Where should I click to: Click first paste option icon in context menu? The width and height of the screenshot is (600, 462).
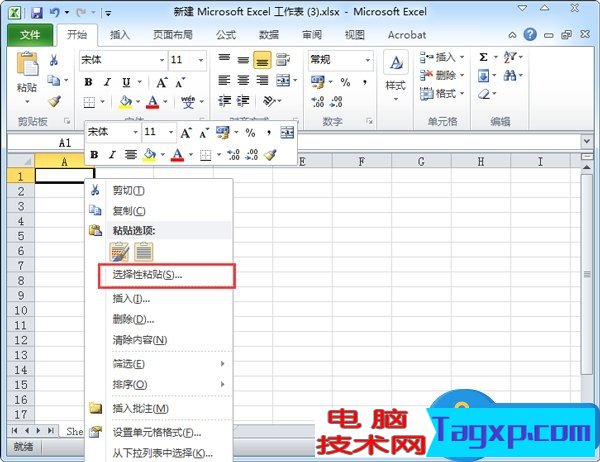coord(119,252)
